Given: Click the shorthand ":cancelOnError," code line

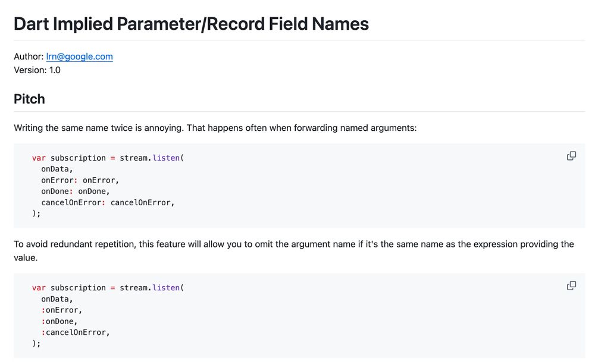Looking at the screenshot, I should pyautogui.click(x=76, y=332).
